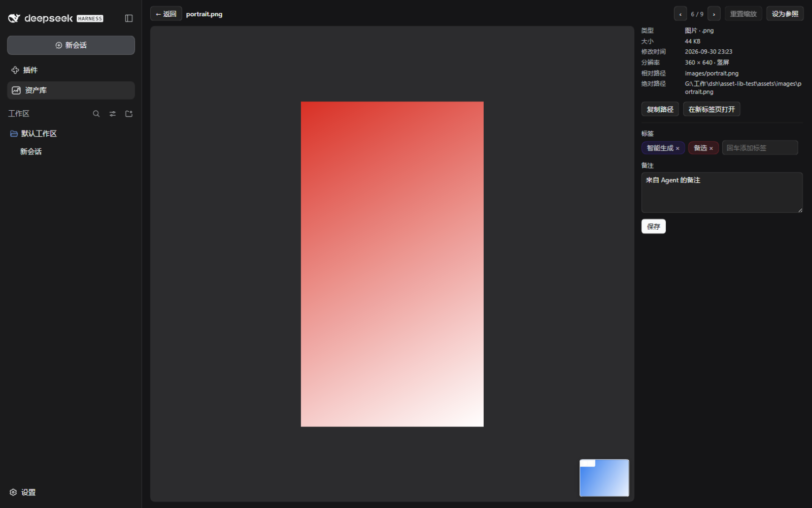812x508 pixels.
Task: Click the 2026-09-30 23:23 modified time
Action: [x=708, y=52]
